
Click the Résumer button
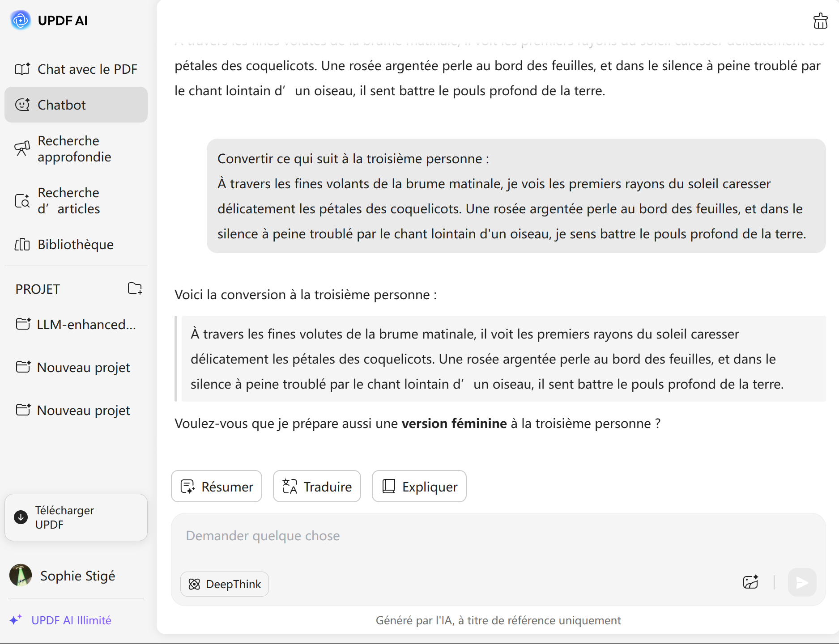217,486
